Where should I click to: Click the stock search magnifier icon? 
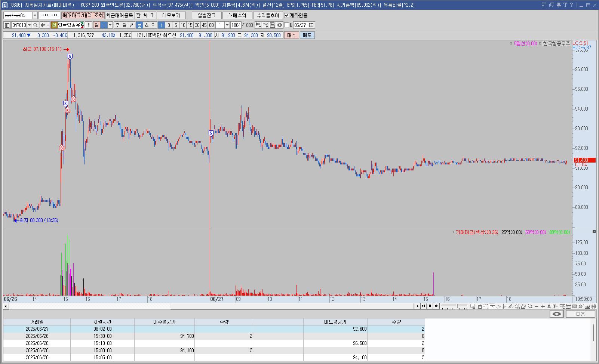(x=35, y=25)
